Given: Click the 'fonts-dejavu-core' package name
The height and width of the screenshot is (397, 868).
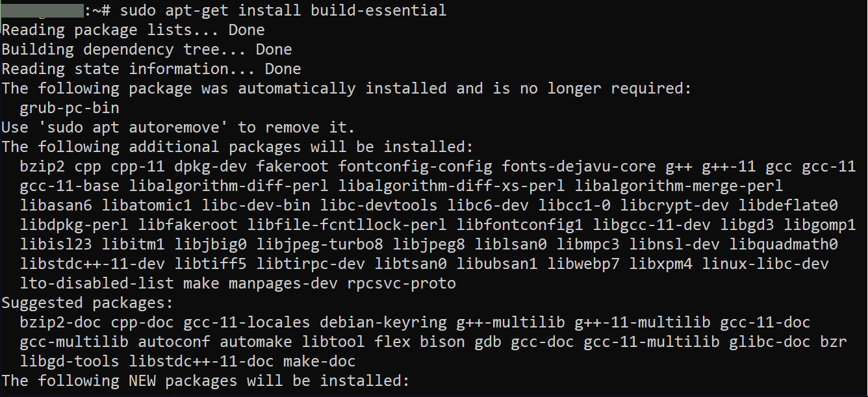Looking at the screenshot, I should coord(578,166).
